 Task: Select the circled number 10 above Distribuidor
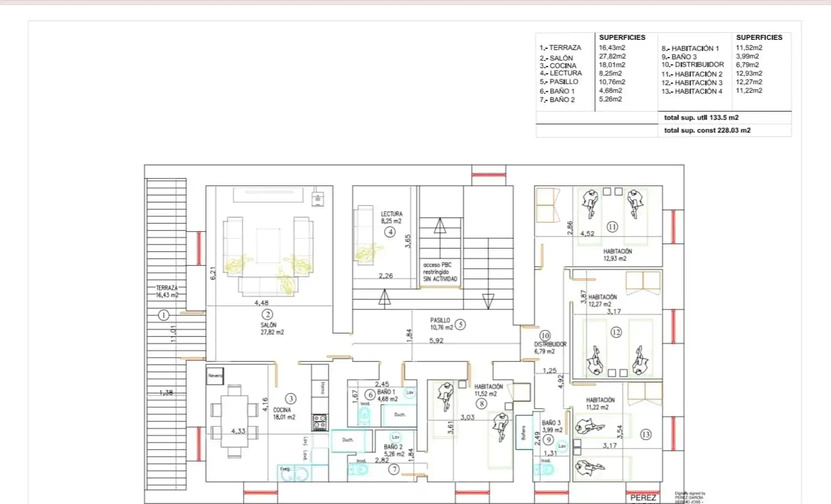click(545, 335)
